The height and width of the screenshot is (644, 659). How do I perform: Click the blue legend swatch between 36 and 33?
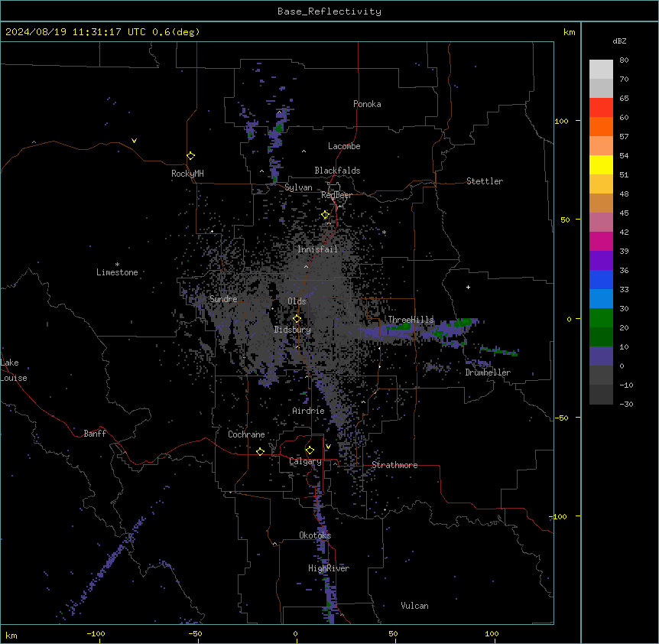[601, 279]
